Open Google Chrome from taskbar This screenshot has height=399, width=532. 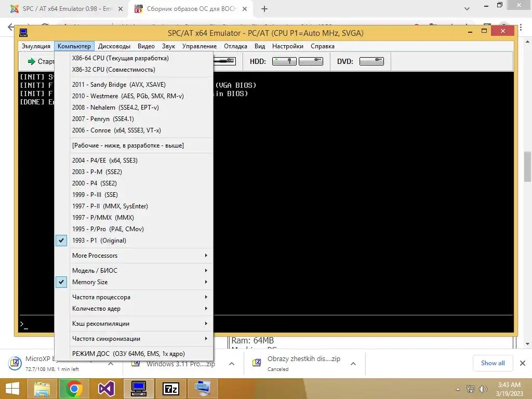(x=74, y=389)
